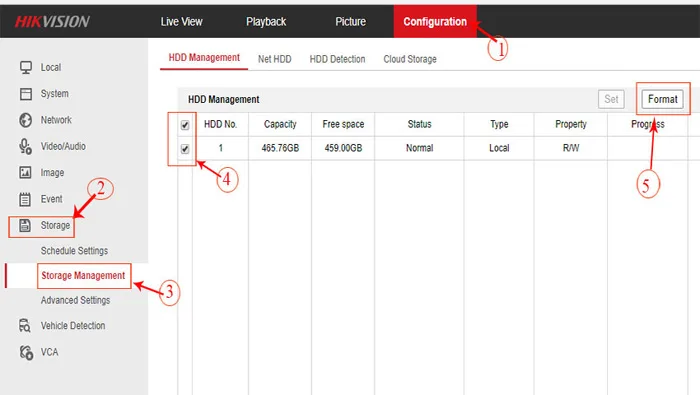The image size is (700, 395).
Task: Click the Normal status cell
Action: coord(419,148)
